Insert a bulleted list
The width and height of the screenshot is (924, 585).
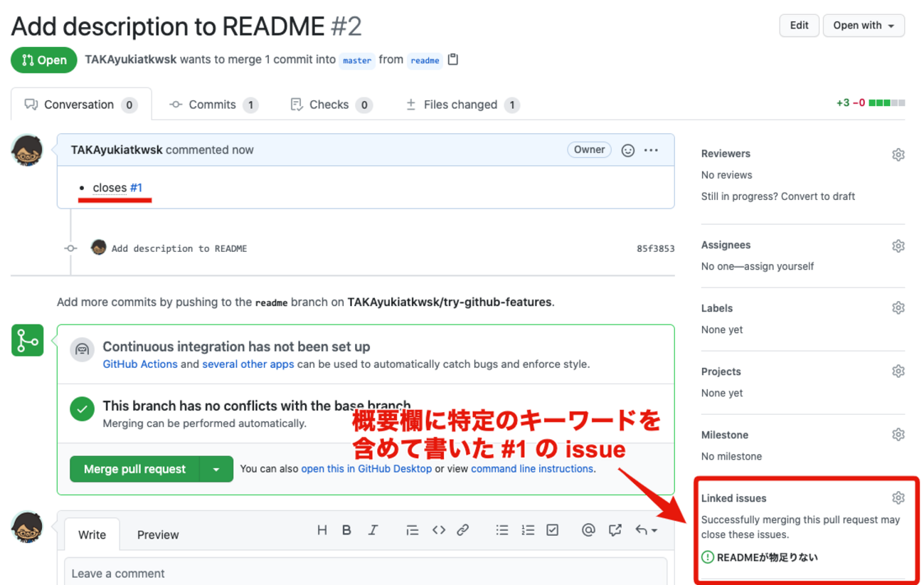point(502,530)
